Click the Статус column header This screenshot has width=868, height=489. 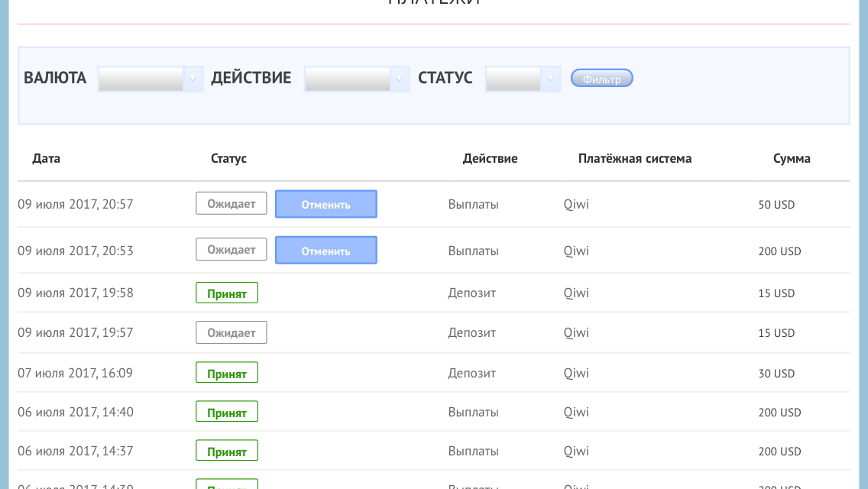coord(228,159)
